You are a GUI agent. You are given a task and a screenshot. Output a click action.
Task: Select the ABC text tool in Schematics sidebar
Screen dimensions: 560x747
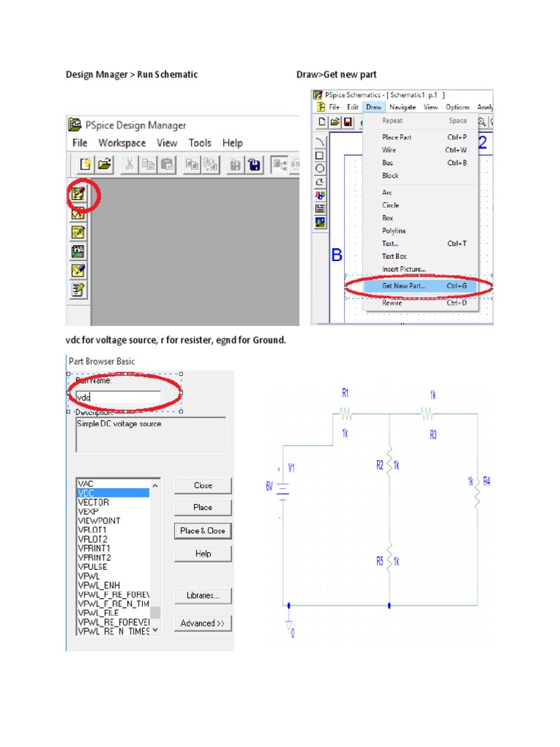tap(320, 195)
